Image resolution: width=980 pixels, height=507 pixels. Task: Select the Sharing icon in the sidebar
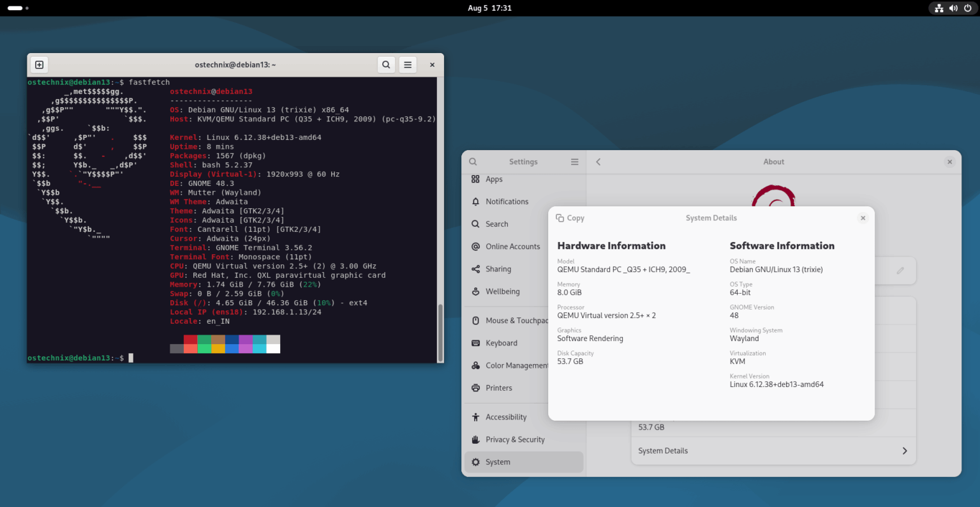tap(475, 269)
